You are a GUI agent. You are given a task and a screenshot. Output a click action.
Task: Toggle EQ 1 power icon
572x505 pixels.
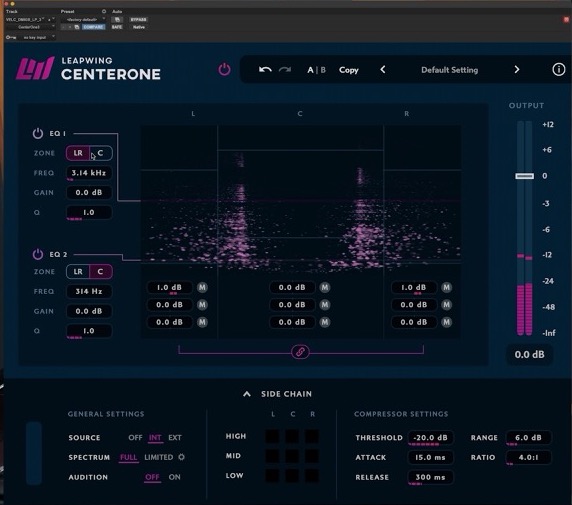[38, 134]
